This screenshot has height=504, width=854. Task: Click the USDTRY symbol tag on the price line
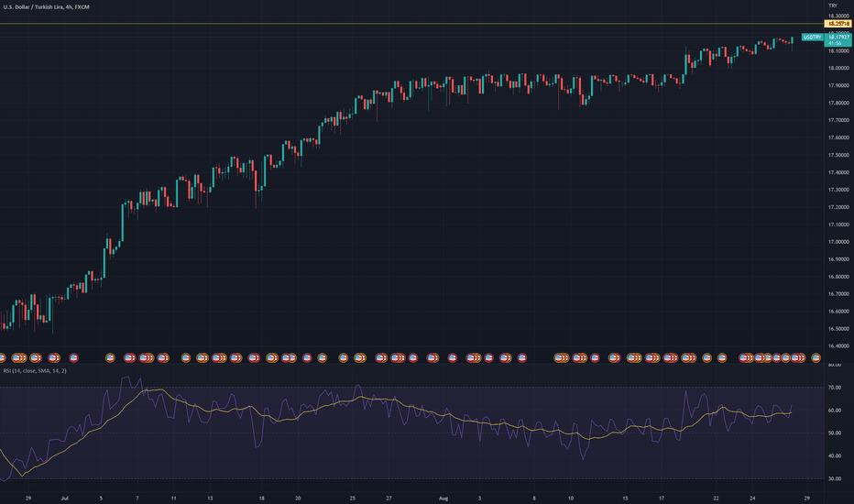point(812,37)
